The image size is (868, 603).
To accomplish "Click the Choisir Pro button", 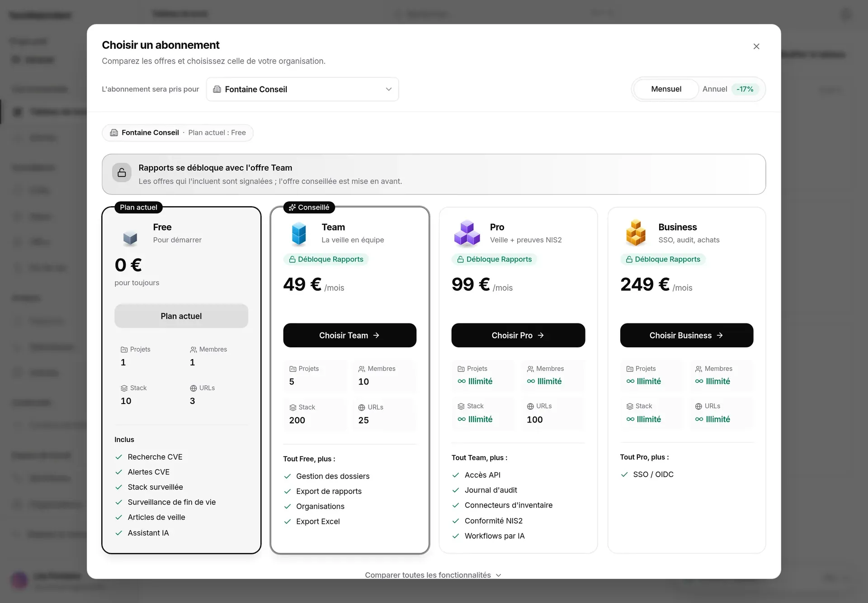I will pyautogui.click(x=518, y=335).
